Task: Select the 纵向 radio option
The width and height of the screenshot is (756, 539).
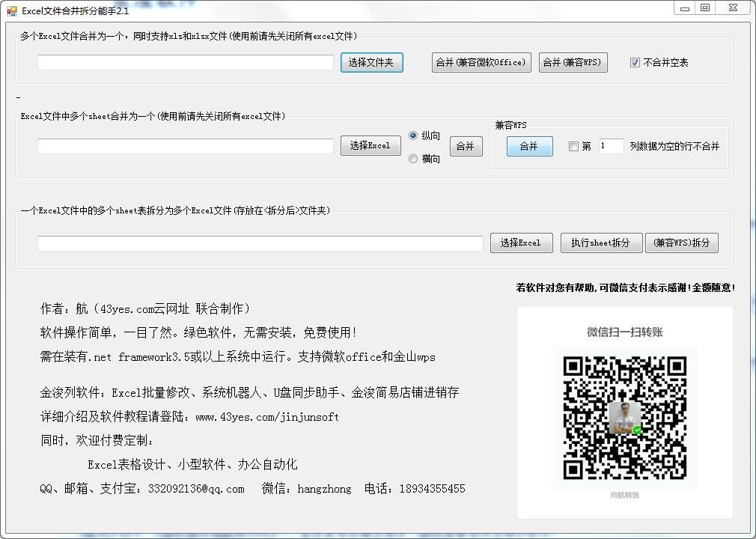Action: point(413,135)
